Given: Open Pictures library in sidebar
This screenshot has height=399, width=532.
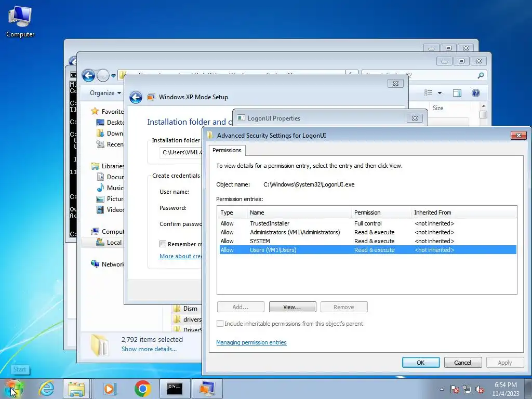Looking at the screenshot, I should coord(110,199).
